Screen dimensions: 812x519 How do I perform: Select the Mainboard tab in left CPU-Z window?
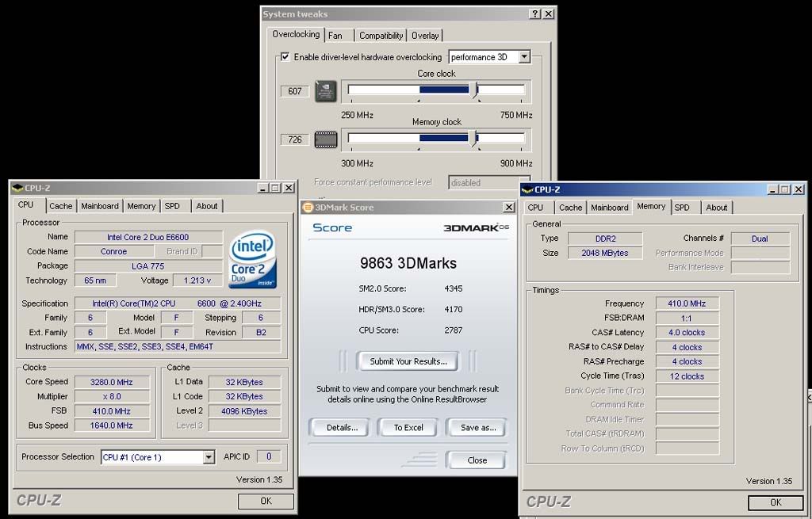[x=100, y=206]
